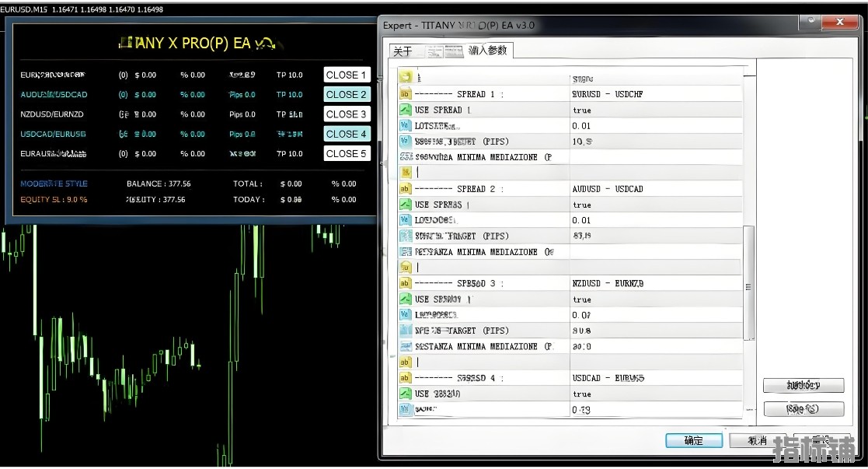The height and width of the screenshot is (469, 868).
Task: Confirm with the 确定 button
Action: point(693,441)
